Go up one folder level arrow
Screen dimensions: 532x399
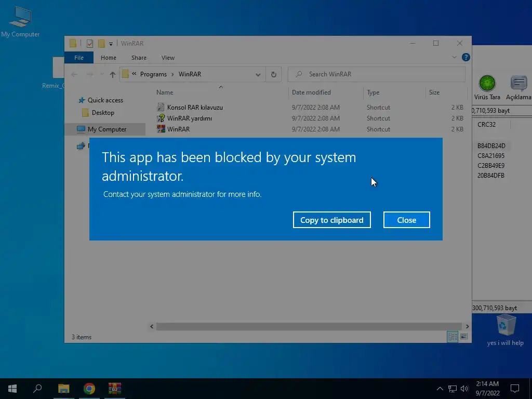[x=113, y=75]
